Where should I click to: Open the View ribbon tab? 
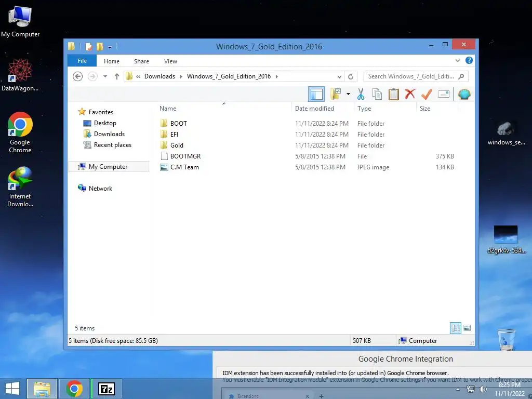170,61
